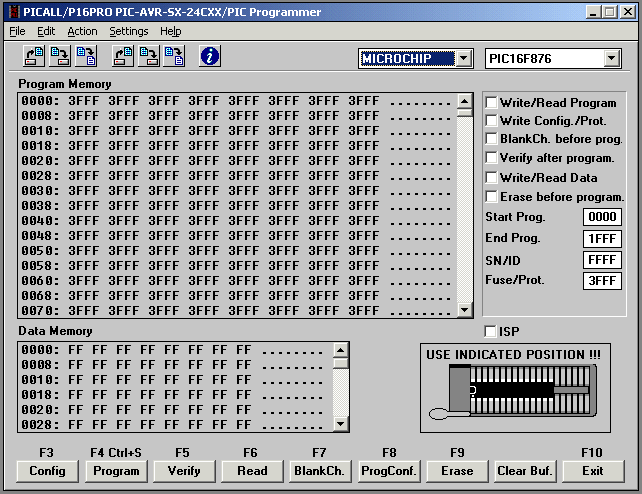The image size is (642, 494).
Task: Click the Config button
Action: pos(47,471)
